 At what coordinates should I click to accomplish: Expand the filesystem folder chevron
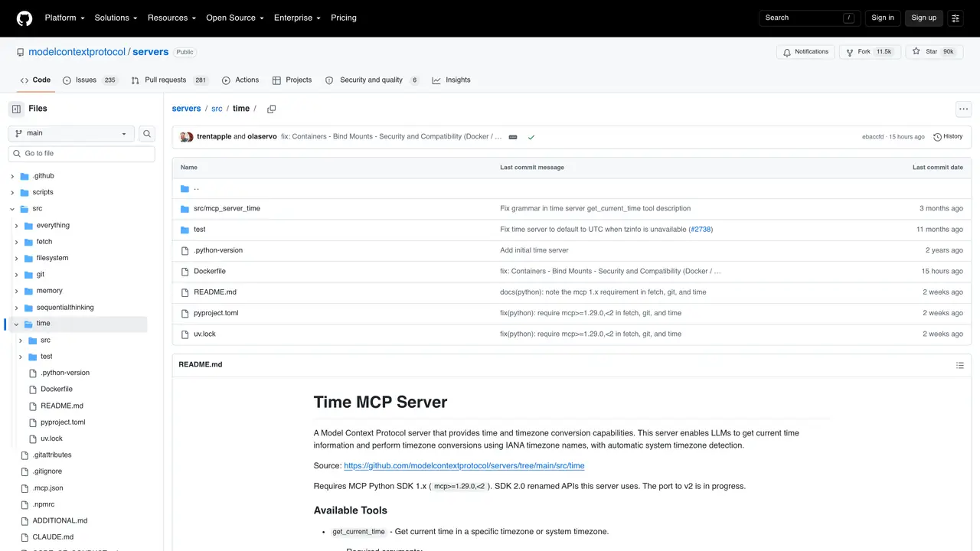[16, 259]
